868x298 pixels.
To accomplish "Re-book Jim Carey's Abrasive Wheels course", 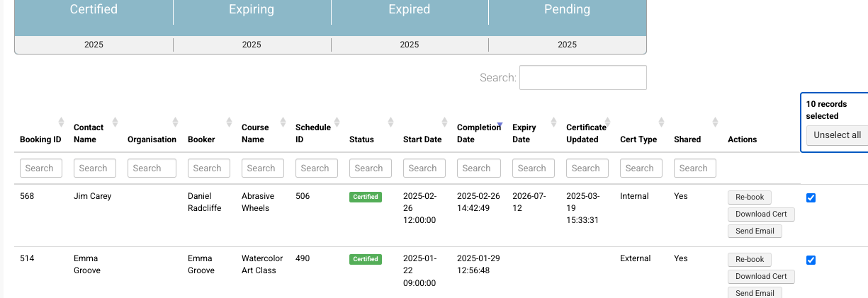I will pyautogui.click(x=750, y=197).
